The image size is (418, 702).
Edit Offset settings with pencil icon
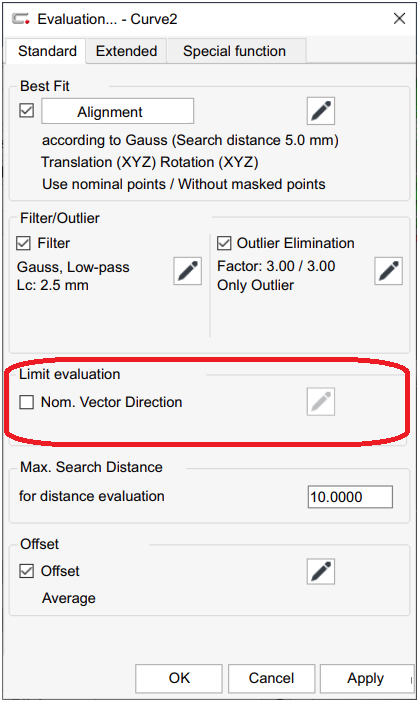click(321, 571)
